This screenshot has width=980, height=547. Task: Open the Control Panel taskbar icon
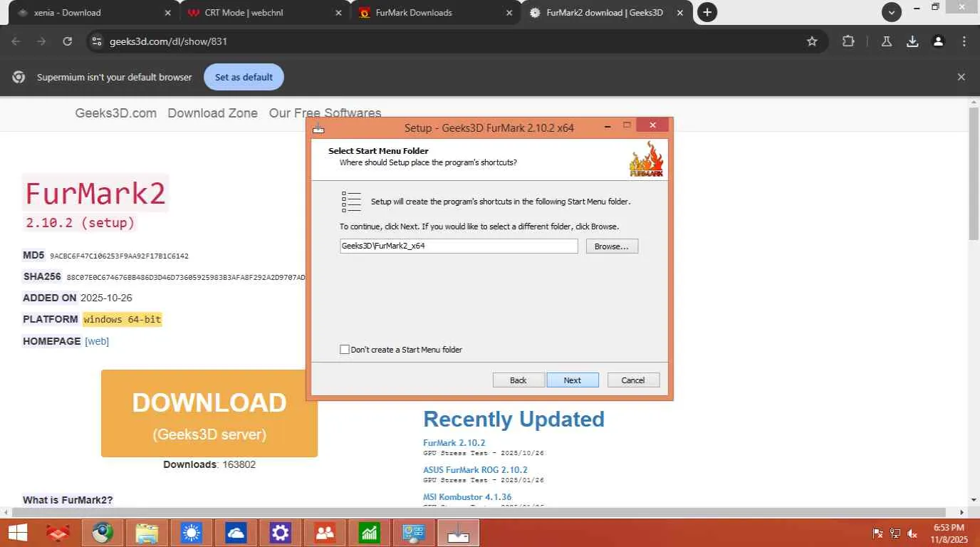click(x=414, y=533)
